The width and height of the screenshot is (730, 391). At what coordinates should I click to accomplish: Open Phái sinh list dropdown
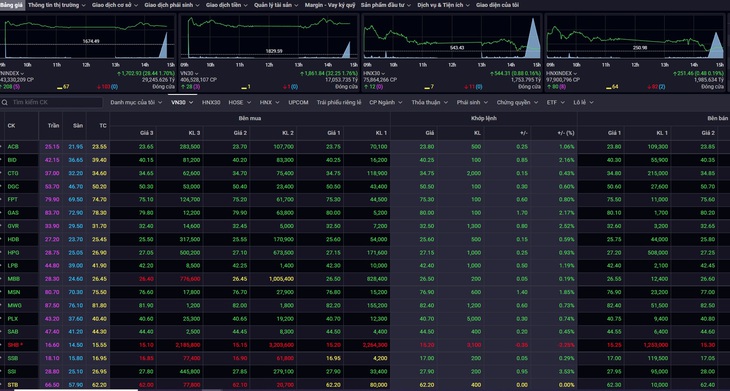[x=472, y=102]
